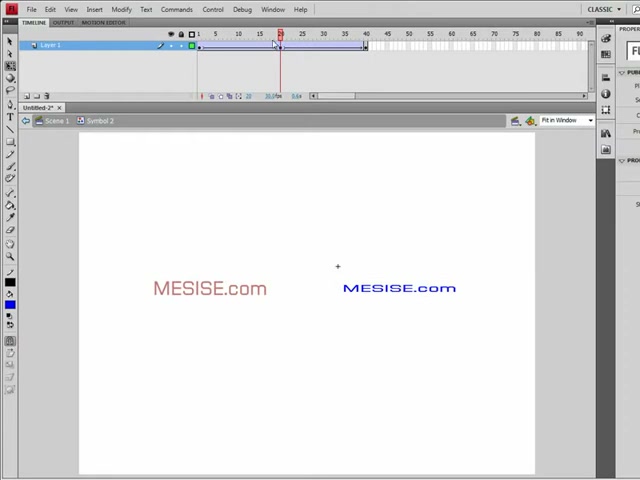Click the playhead at frame 20
This screenshot has width=640, height=480.
280,34
